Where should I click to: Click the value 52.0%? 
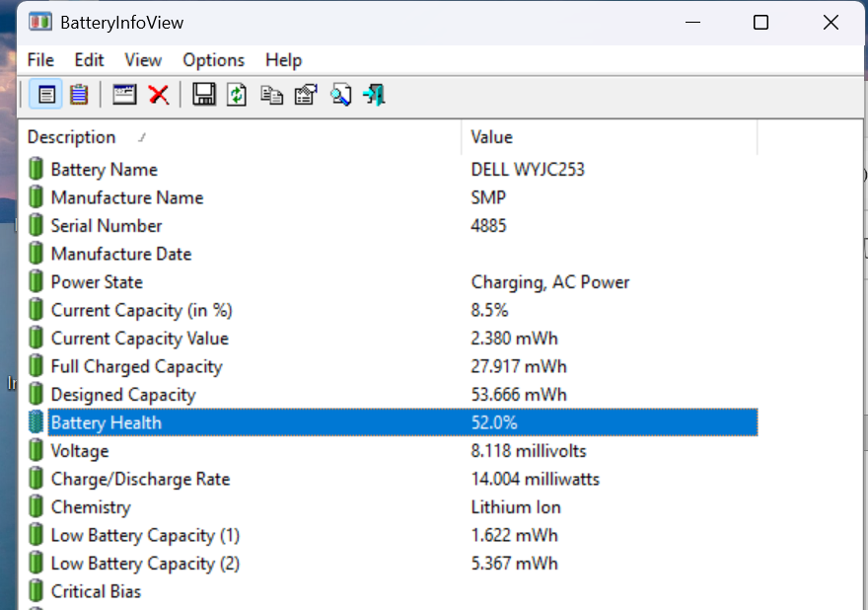point(494,422)
